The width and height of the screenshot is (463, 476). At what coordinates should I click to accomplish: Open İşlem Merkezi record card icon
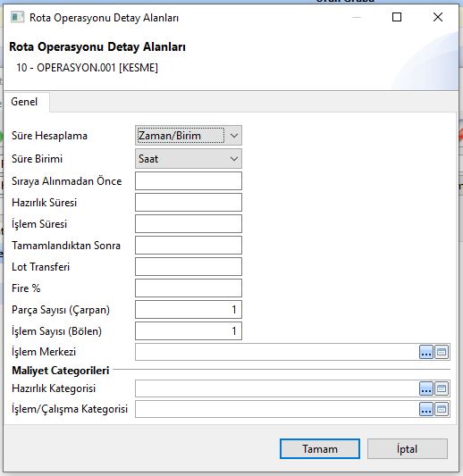(442, 352)
